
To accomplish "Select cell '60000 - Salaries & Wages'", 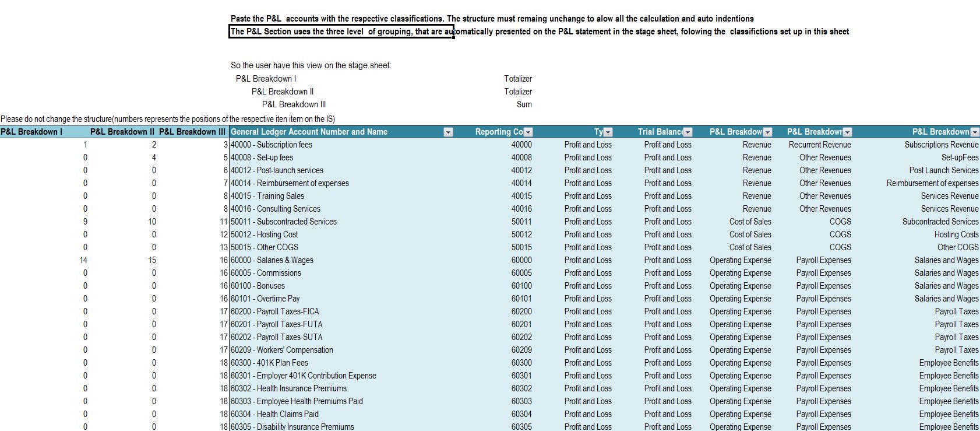I will pos(341,260).
